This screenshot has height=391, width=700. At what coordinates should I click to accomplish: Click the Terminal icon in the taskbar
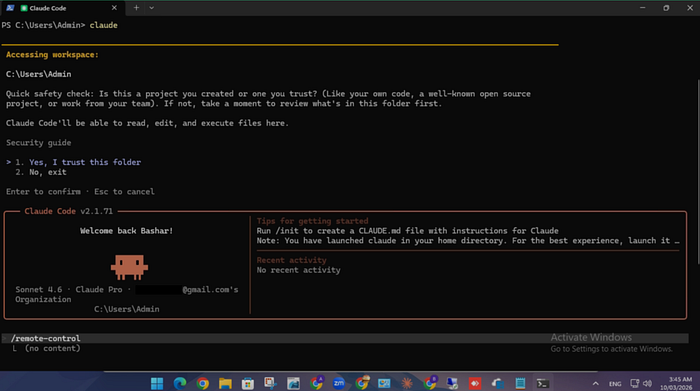543,383
